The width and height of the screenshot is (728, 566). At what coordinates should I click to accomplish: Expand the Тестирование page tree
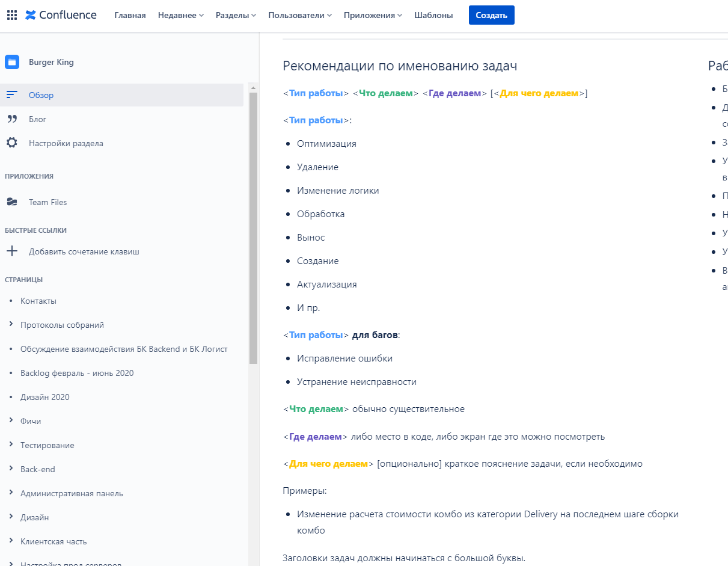pyautogui.click(x=11, y=445)
